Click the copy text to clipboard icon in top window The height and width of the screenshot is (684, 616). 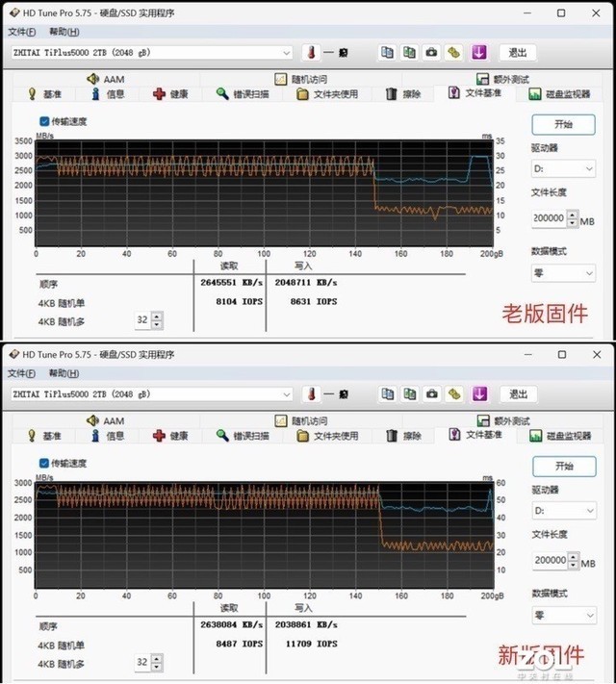(387, 53)
